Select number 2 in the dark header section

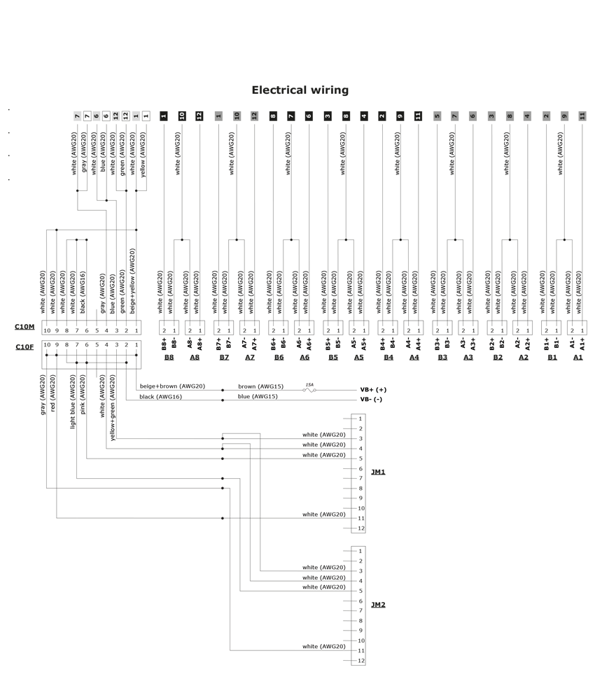(381, 115)
